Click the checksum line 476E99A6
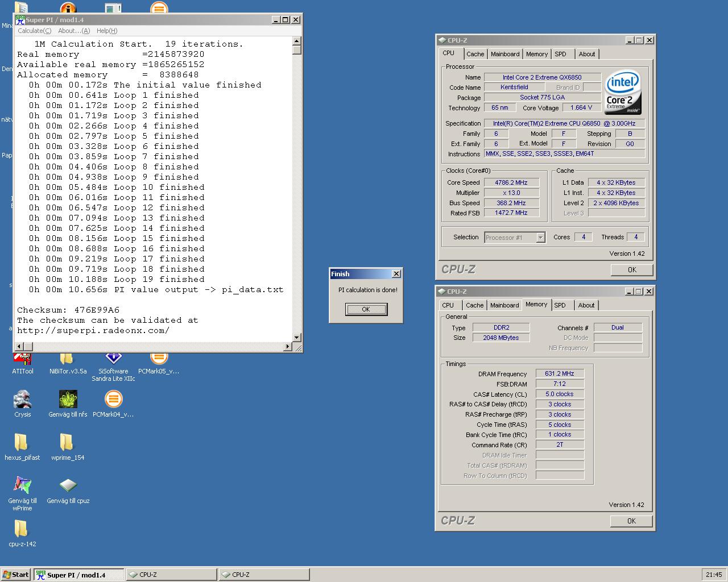 click(68, 310)
